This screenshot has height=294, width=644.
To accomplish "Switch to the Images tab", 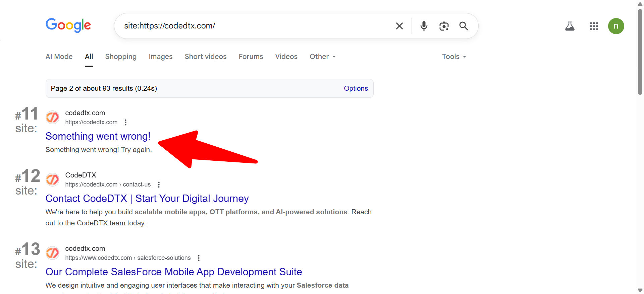I will 161,57.
